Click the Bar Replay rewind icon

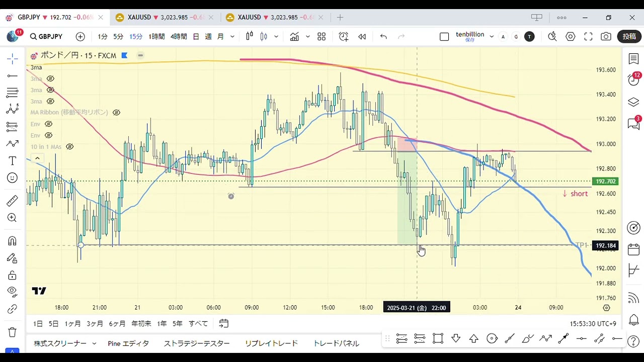pyautogui.click(x=362, y=37)
